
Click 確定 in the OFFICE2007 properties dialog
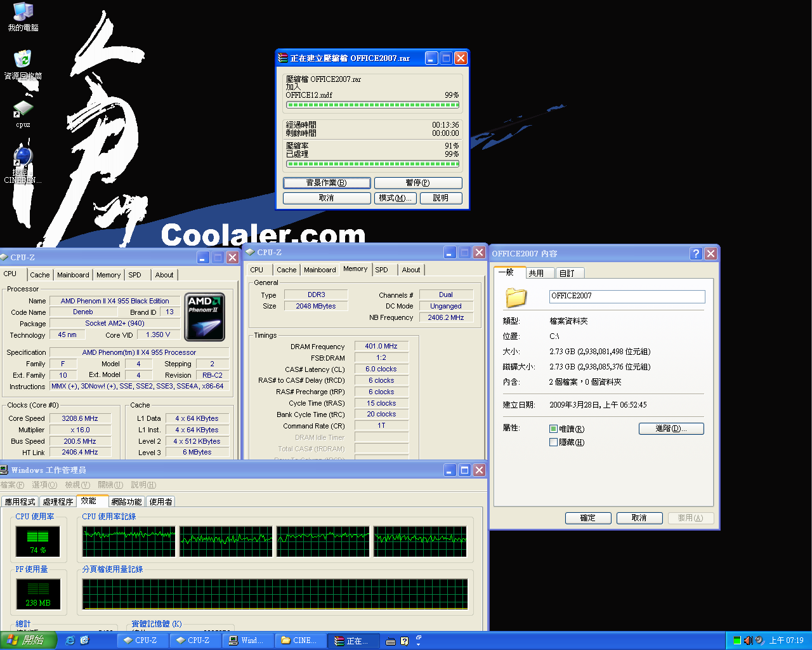click(588, 518)
